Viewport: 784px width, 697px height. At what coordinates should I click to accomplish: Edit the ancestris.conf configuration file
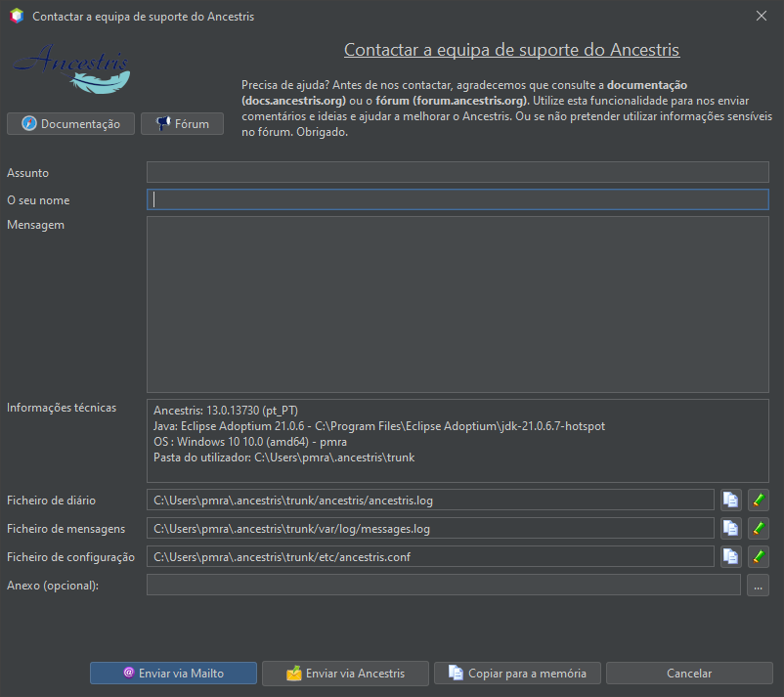pos(758,556)
